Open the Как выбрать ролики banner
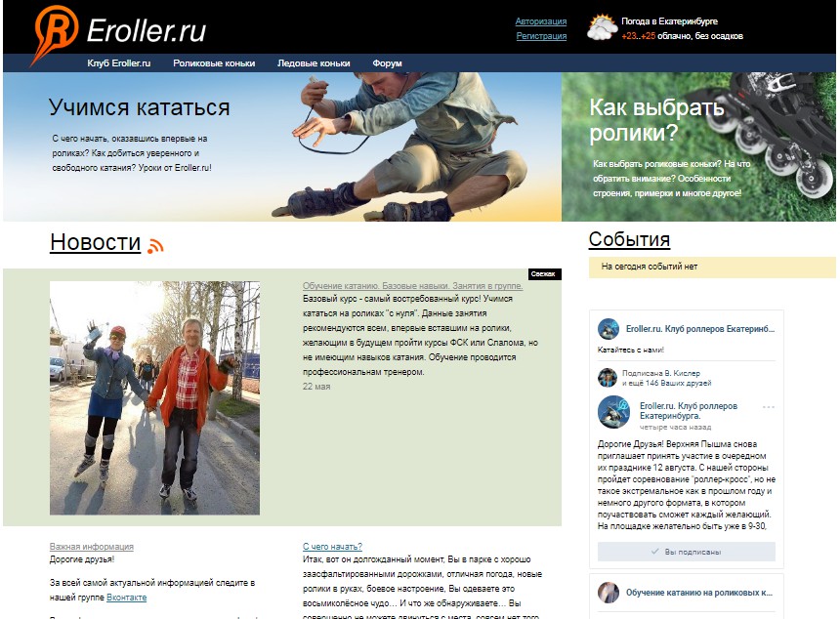Image resolution: width=840 pixels, height=619 pixels. click(698, 146)
